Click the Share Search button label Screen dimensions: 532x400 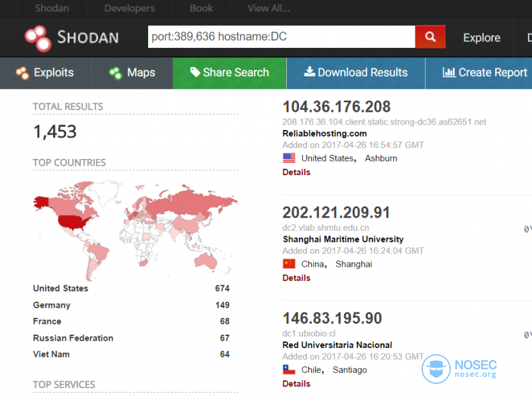click(x=236, y=72)
